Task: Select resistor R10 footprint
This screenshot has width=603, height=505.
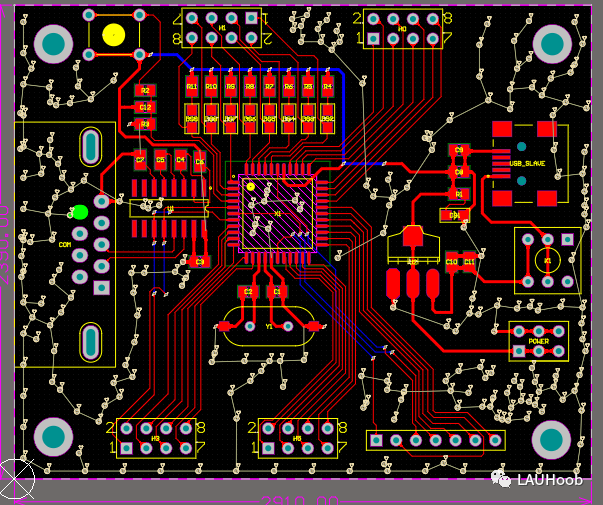Action: point(211,86)
